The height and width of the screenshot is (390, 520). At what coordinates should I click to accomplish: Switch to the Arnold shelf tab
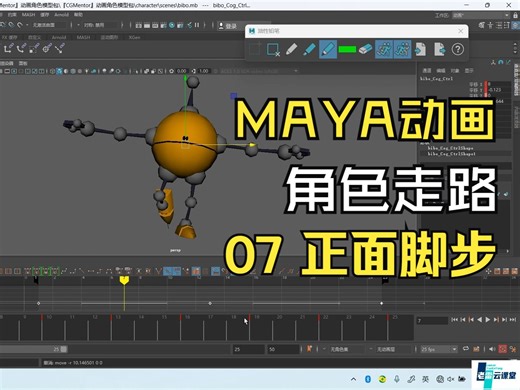coord(59,37)
